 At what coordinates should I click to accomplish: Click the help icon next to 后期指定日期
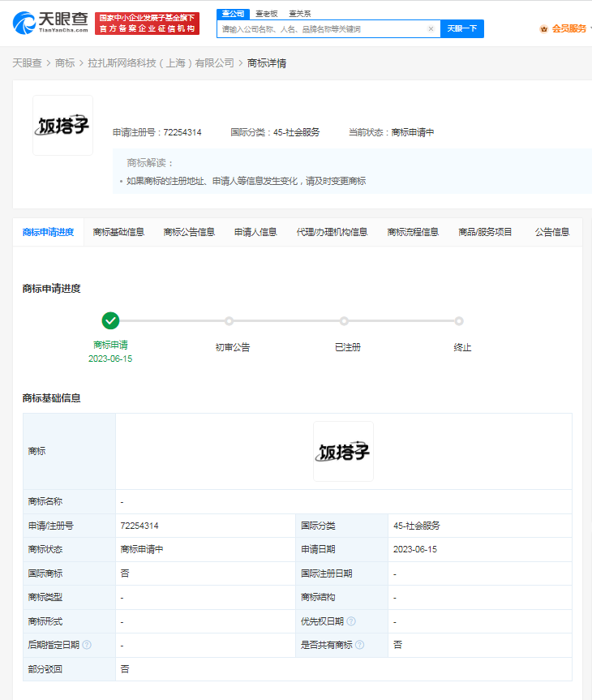[x=87, y=645]
